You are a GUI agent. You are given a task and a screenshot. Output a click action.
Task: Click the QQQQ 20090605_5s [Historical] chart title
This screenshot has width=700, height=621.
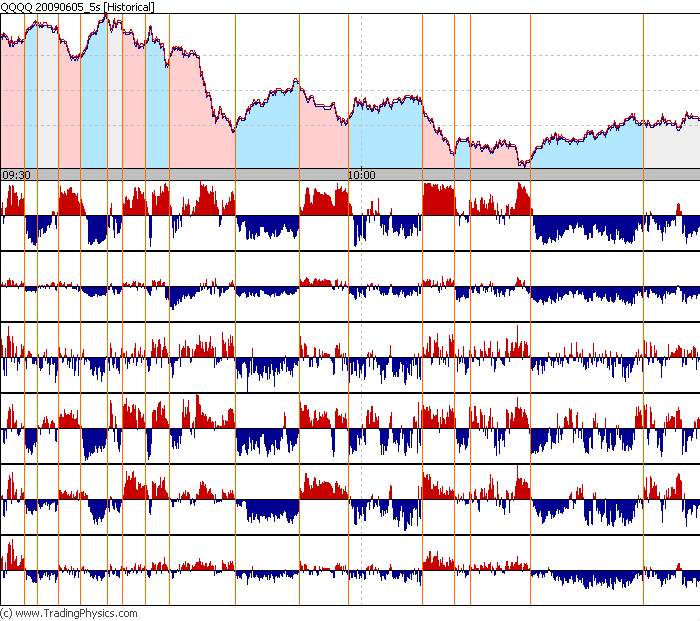(x=77, y=6)
